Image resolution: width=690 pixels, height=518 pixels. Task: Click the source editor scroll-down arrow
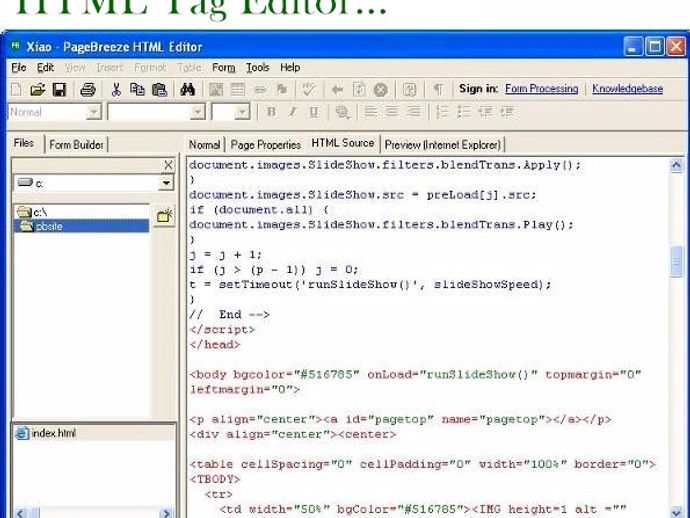tap(676, 512)
